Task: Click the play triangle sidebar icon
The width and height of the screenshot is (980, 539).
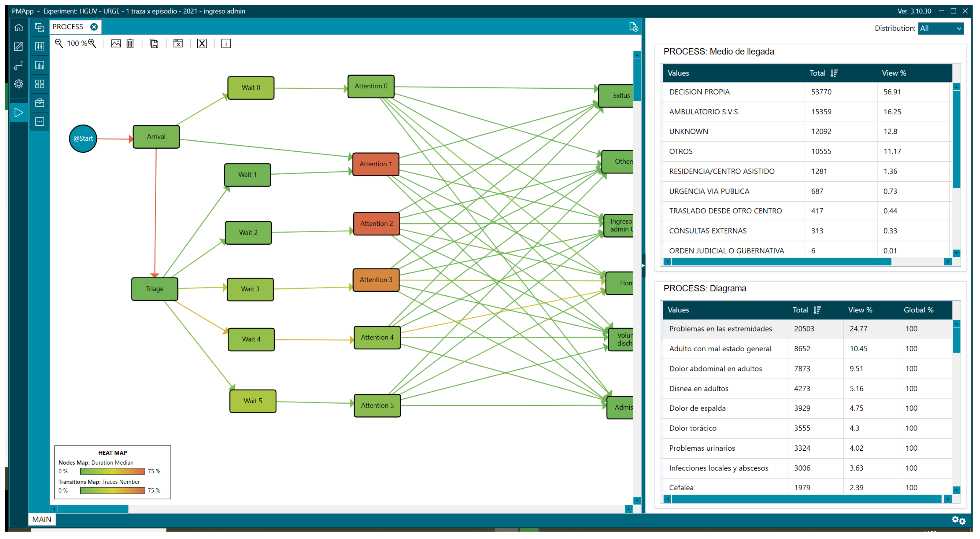Action: [18, 113]
